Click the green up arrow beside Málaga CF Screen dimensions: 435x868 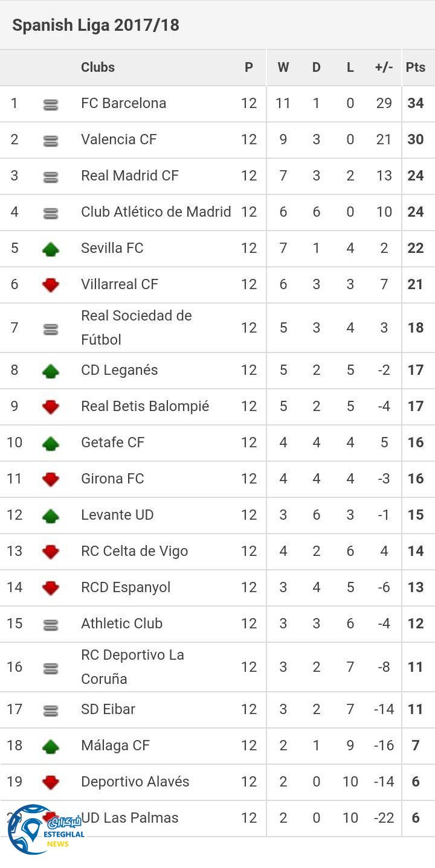[x=51, y=746]
